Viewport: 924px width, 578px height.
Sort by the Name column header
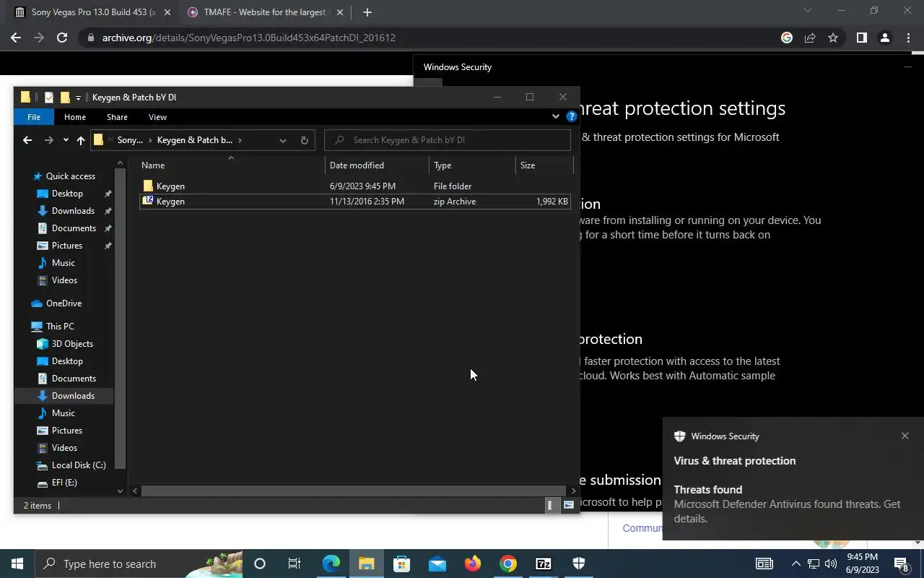tap(231, 165)
